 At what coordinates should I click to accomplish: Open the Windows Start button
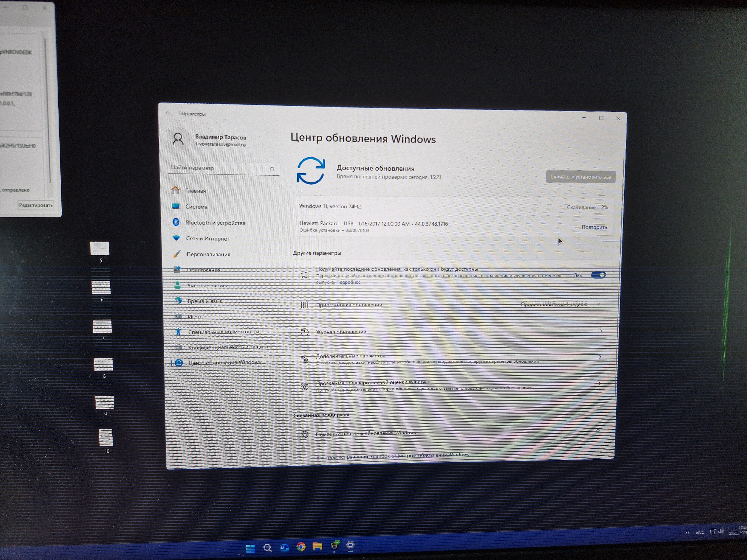[251, 549]
